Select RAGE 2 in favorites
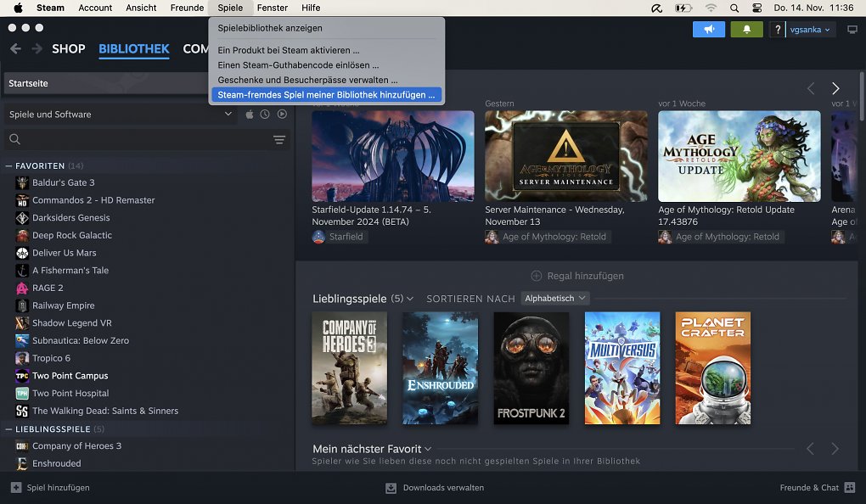The width and height of the screenshot is (866, 504). pos(48,288)
